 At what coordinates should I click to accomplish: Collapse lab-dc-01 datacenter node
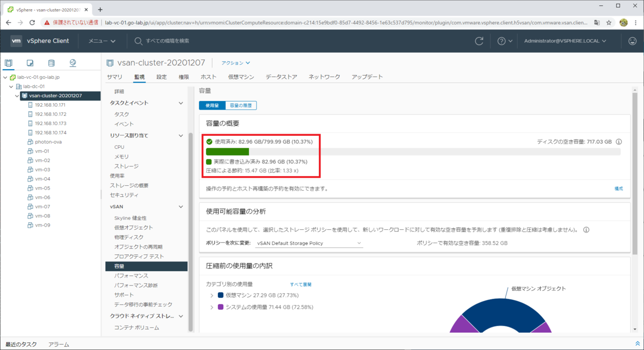(11, 86)
